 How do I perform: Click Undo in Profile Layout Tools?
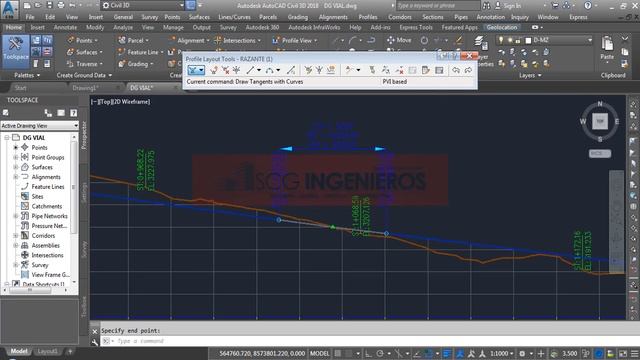[456, 70]
